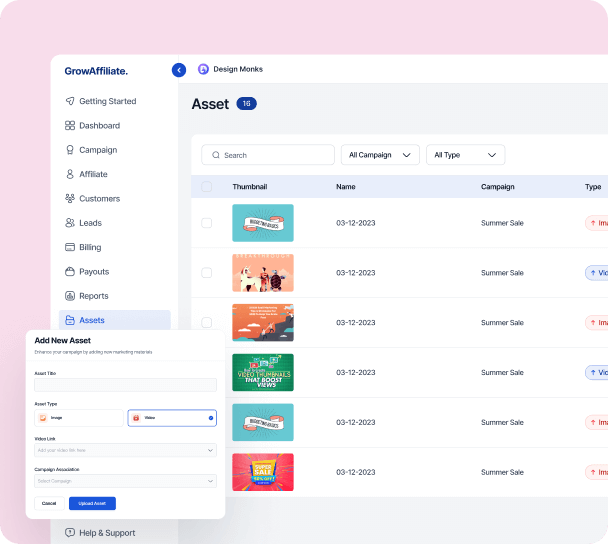Viewport: 608px width, 544px height.
Task: Click the Payouts wallet icon
Action: [x=70, y=272]
